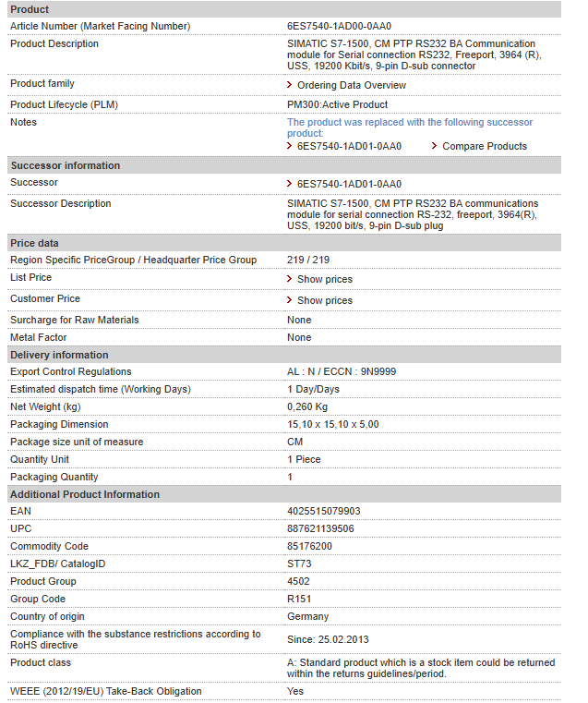
Task: Select export control value AL : N / ECCN : 9N9999
Action: 342,371
